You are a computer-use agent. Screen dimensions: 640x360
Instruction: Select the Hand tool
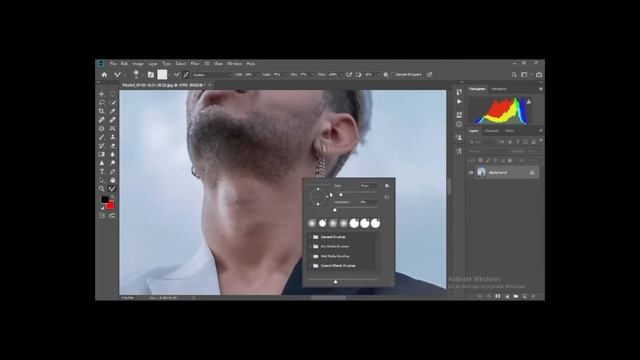[x=113, y=180]
